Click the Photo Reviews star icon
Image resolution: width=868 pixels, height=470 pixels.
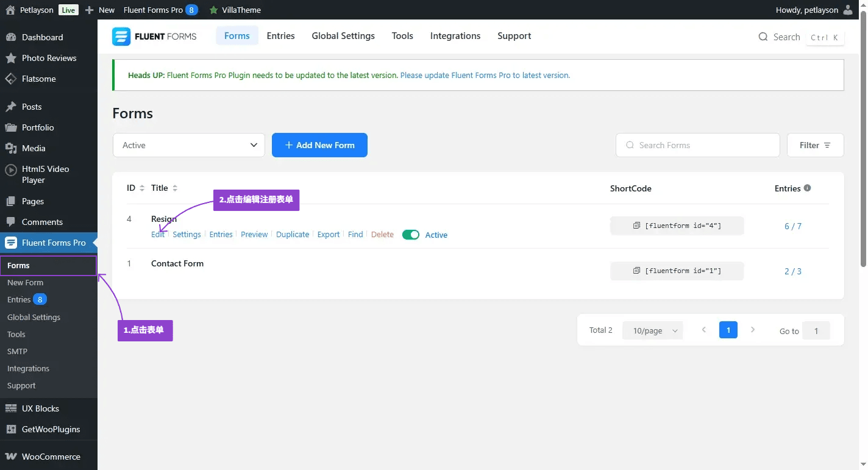tap(11, 58)
